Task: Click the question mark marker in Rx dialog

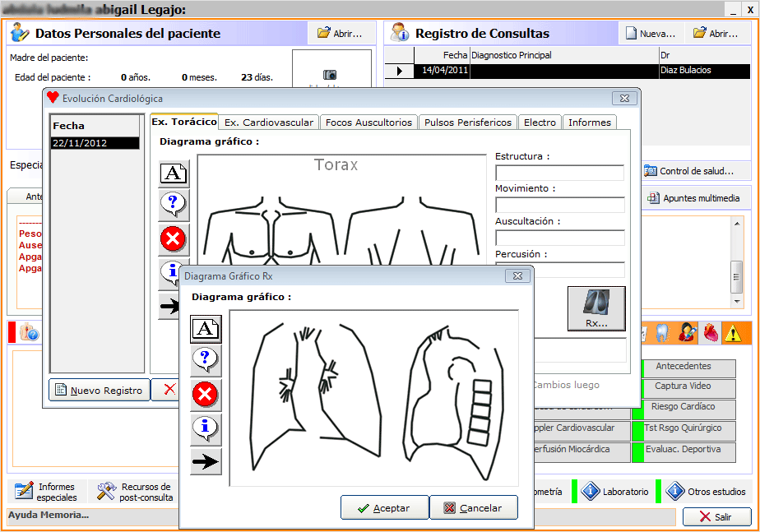Action: click(206, 359)
